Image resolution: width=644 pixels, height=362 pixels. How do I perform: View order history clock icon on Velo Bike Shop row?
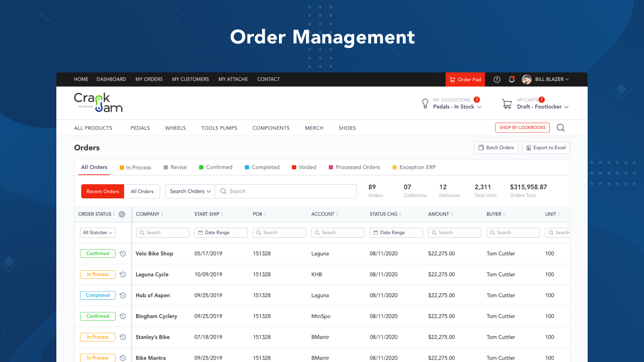click(123, 253)
